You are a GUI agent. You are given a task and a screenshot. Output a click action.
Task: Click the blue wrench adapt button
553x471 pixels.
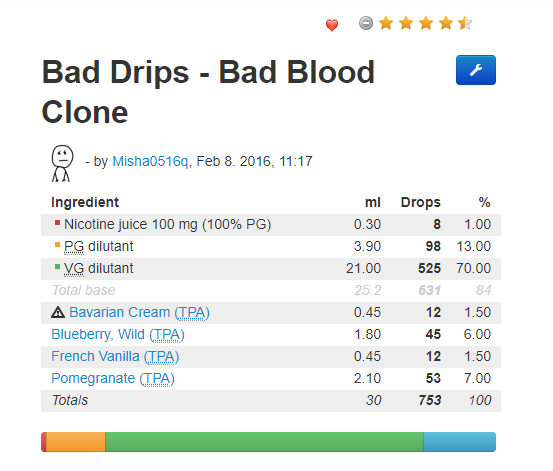coord(476,70)
